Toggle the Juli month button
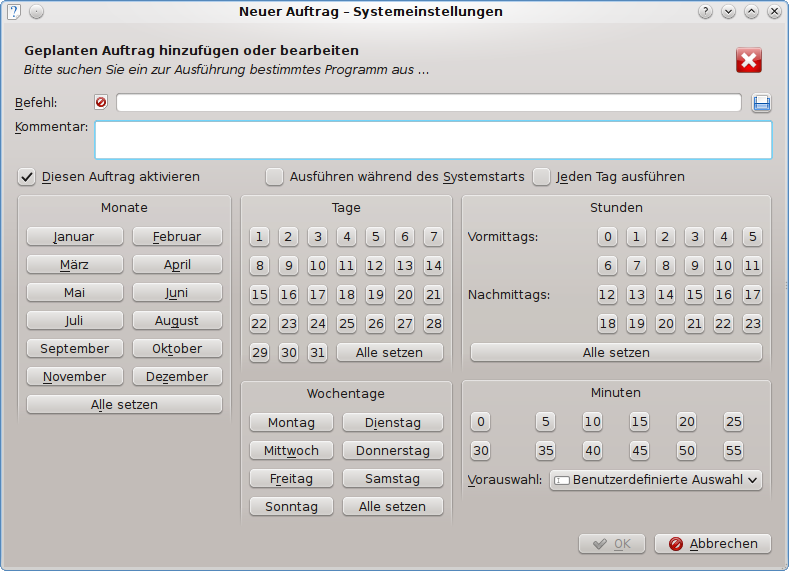This screenshot has height=571, width=789. (x=74, y=320)
